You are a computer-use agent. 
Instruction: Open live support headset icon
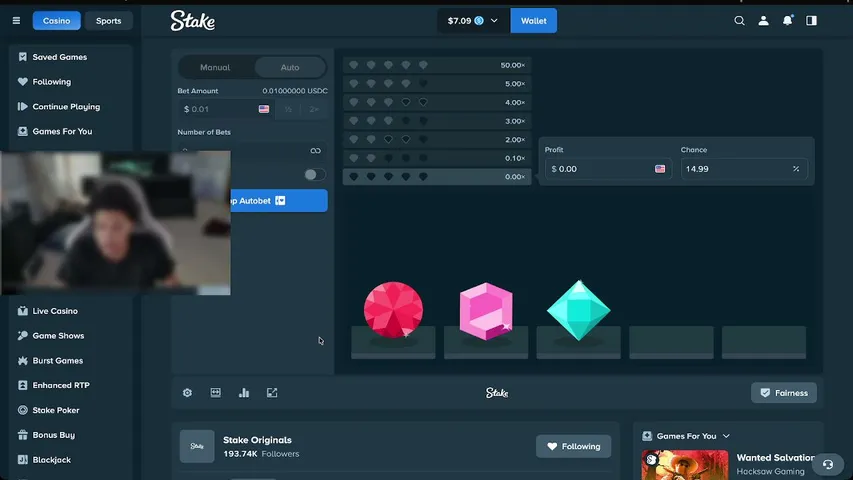click(x=828, y=464)
